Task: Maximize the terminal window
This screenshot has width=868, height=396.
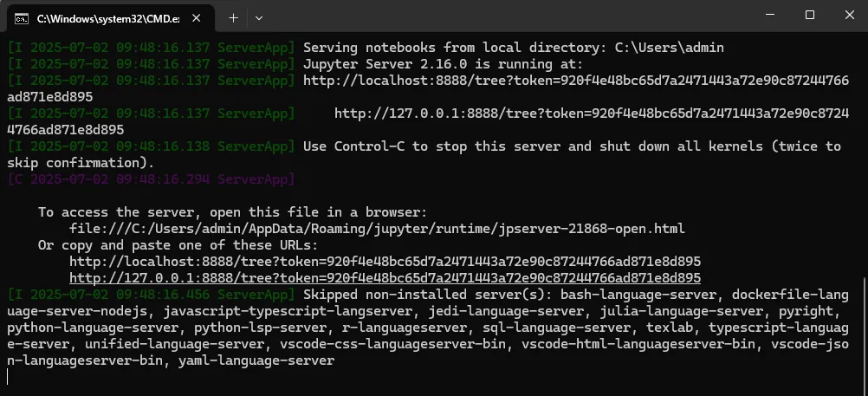Action: click(810, 15)
